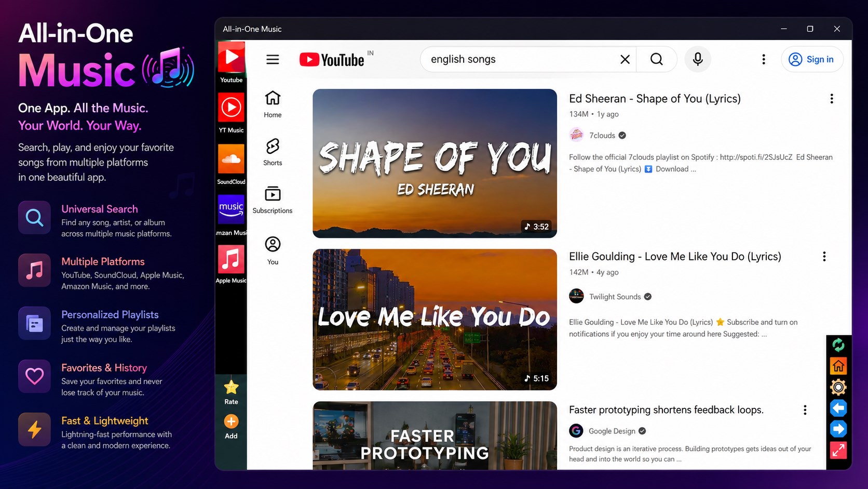Open the gear settings icon

click(838, 387)
